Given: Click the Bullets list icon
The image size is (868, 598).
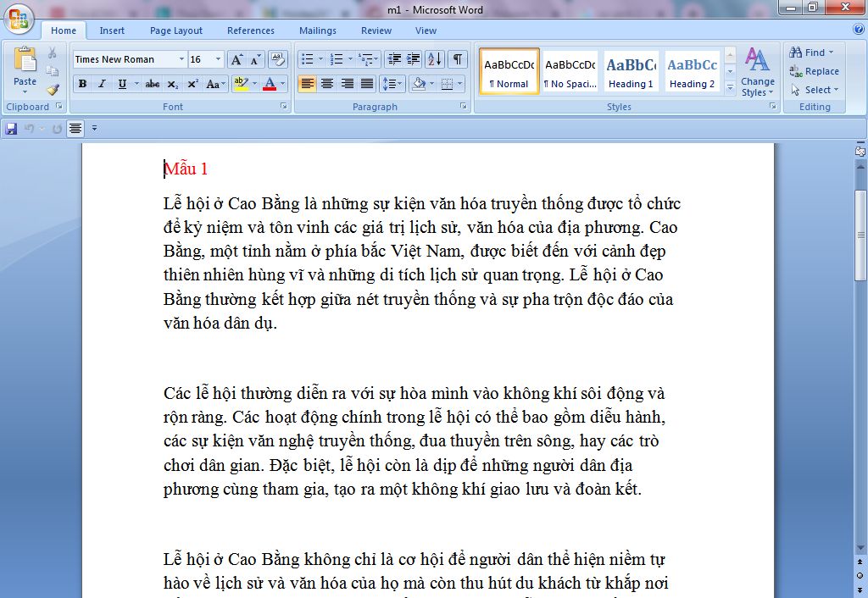Looking at the screenshot, I should coord(308,59).
